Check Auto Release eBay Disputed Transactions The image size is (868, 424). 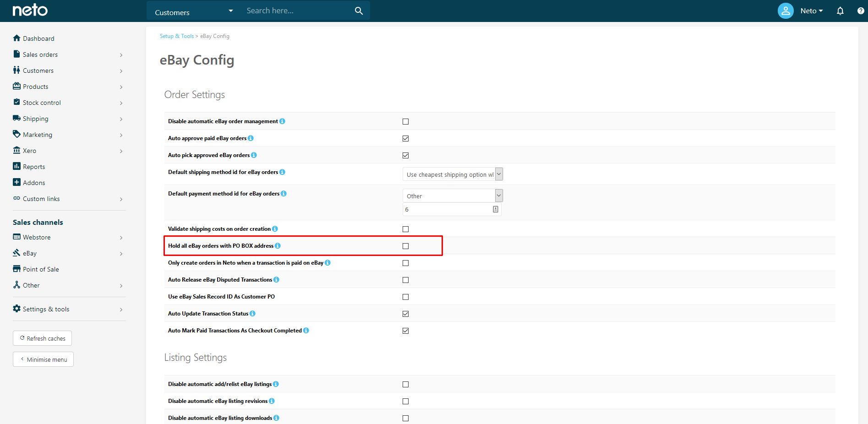tap(405, 280)
